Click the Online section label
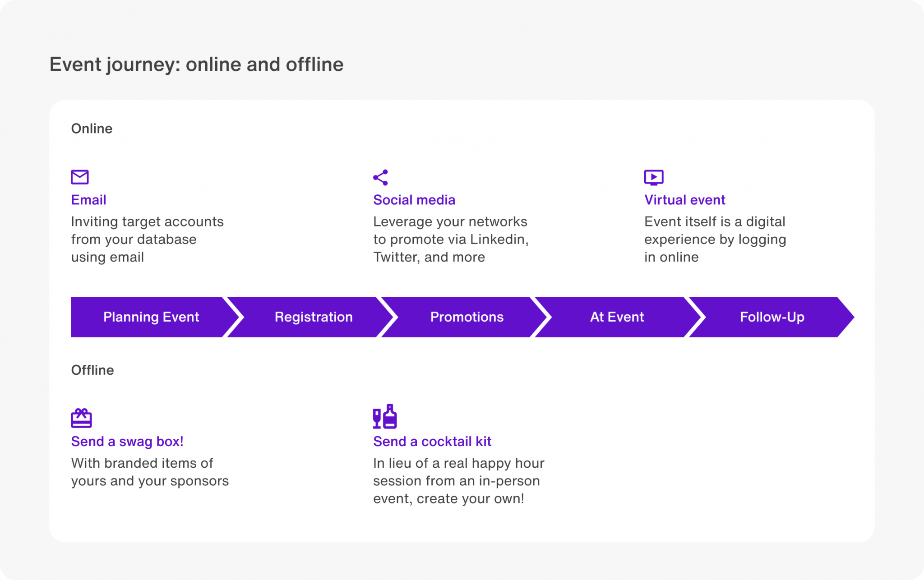This screenshot has height=580, width=924. (x=92, y=129)
